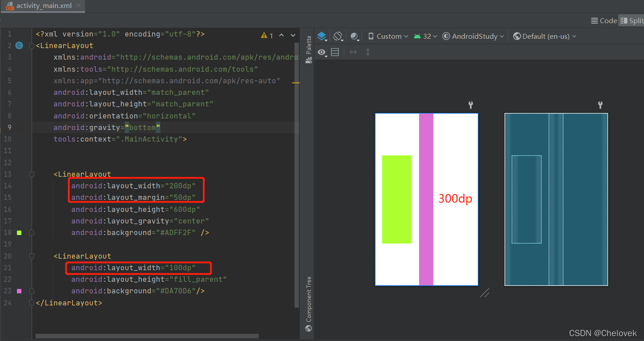
Task: Open the Night Mode moon icon
Action: pyautogui.click(x=355, y=37)
